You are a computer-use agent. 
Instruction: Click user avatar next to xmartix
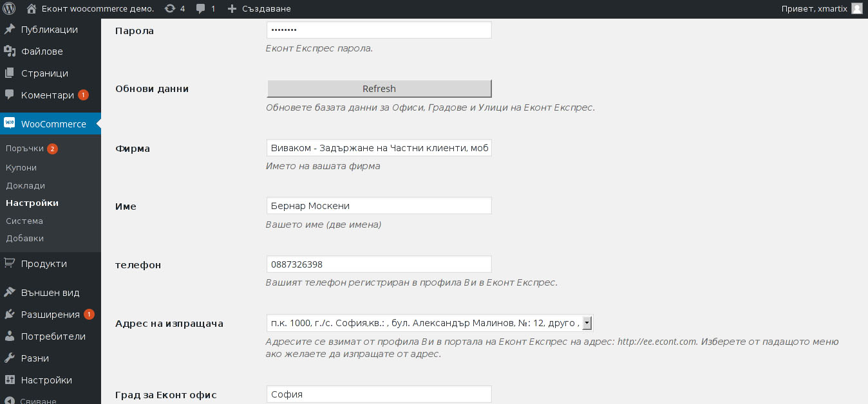click(856, 9)
